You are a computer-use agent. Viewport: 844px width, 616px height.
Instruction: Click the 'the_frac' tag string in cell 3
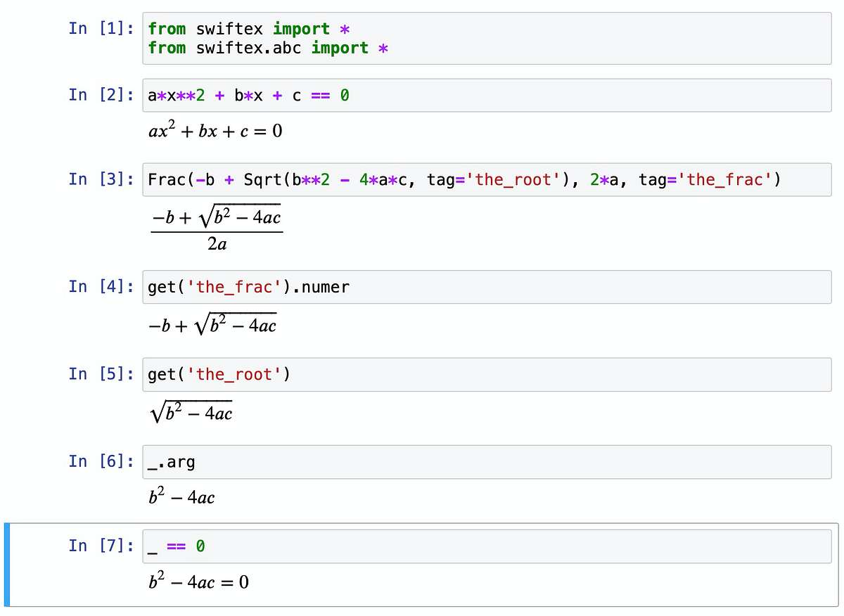[724, 179]
